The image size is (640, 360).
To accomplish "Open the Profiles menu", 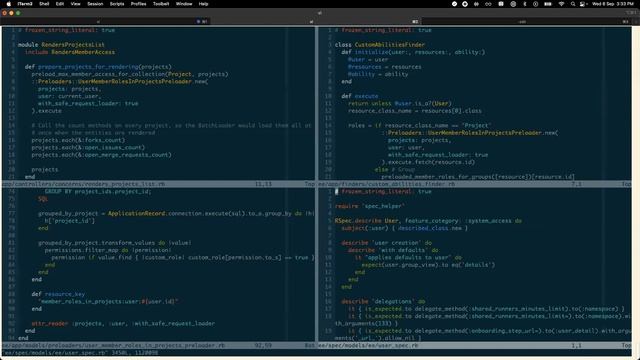I will pyautogui.click(x=138, y=4).
